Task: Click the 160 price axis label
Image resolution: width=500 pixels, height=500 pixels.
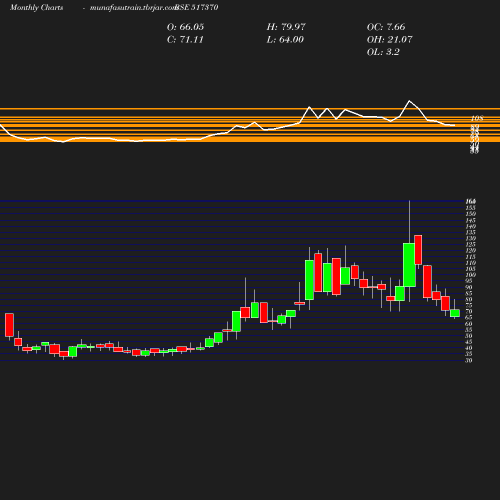Action: (470, 201)
